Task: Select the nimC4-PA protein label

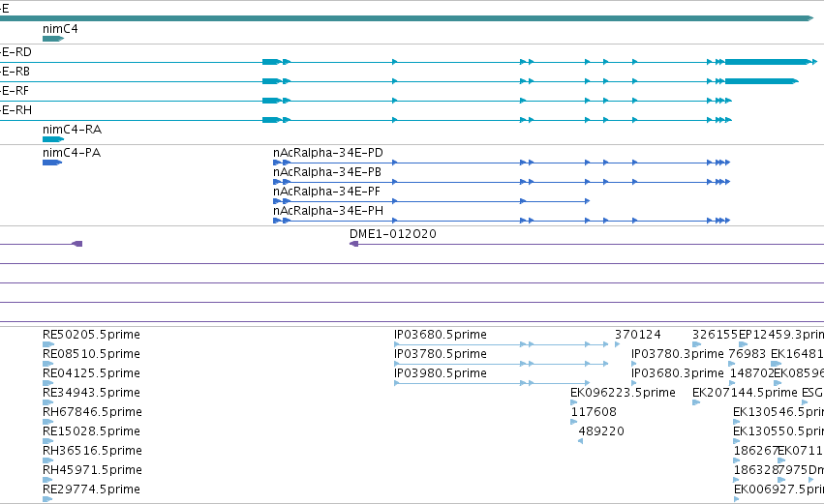Action: click(72, 153)
